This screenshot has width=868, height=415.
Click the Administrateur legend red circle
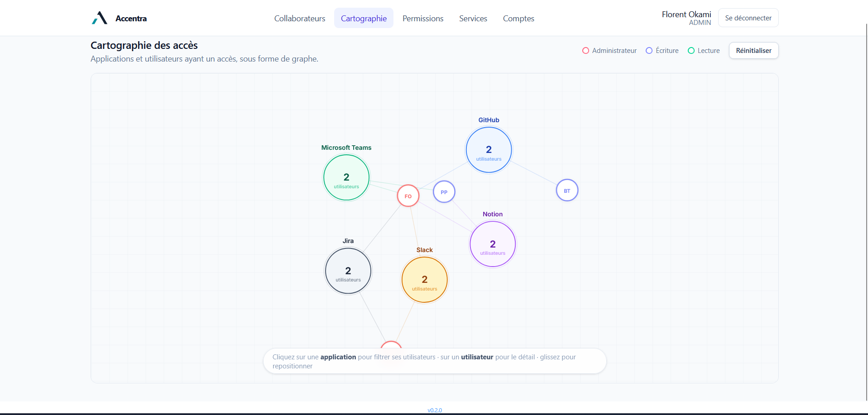585,51
